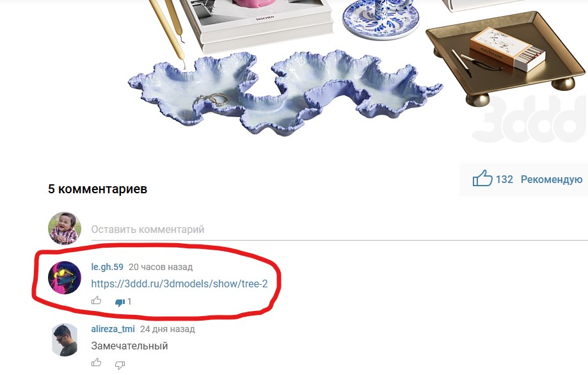Dislike the alireza_tmi comment
This screenshot has width=588, height=375.
pos(120,364)
